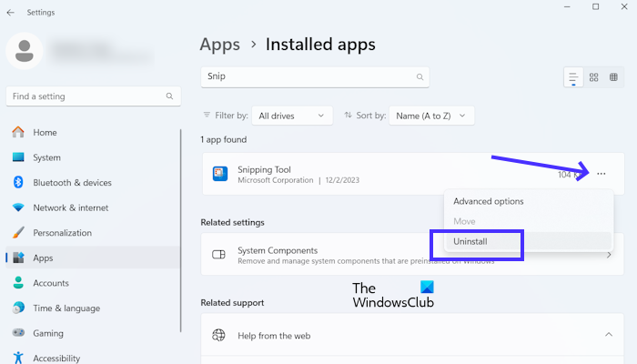
Task: Click the Network wifi icon in the sidebar
Action: 18,207
